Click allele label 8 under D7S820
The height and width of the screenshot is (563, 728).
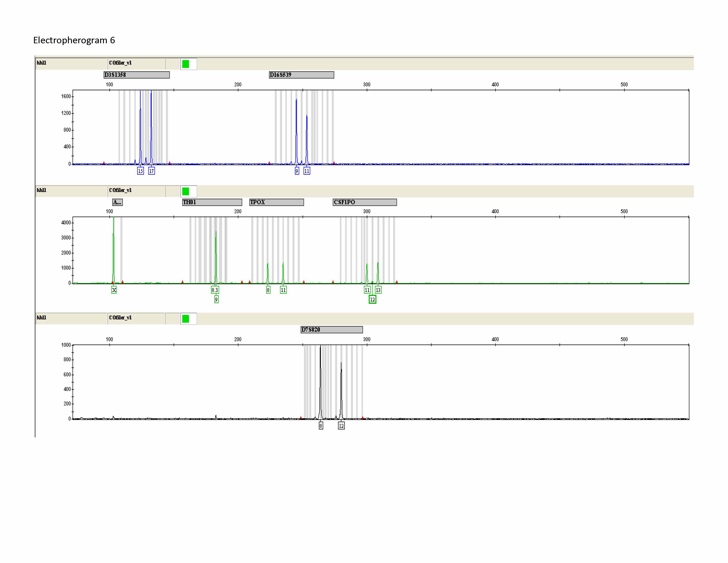321,426
